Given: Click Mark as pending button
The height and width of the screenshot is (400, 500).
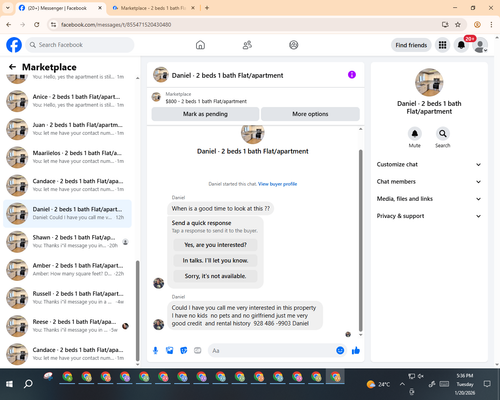Looking at the screenshot, I should [x=205, y=114].
